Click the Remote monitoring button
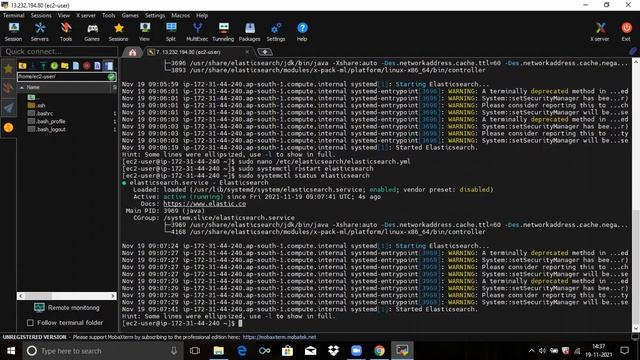The width and height of the screenshot is (640, 360). pos(67,307)
